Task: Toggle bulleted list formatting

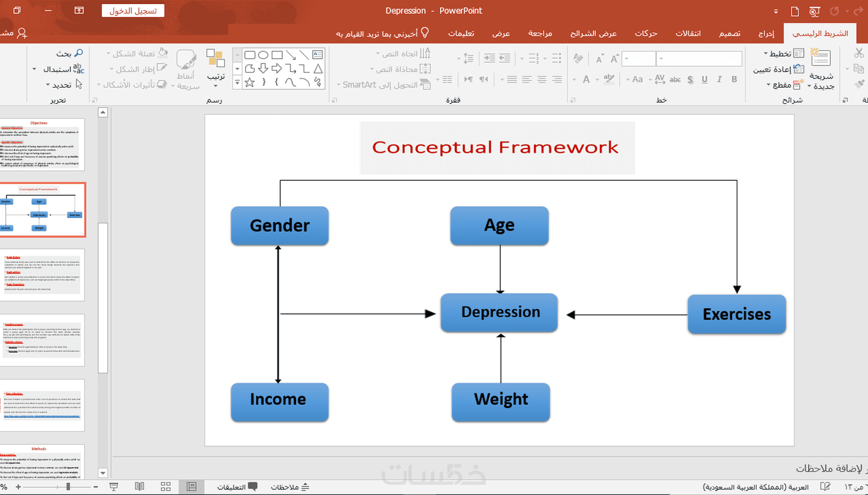Action: click(x=557, y=59)
